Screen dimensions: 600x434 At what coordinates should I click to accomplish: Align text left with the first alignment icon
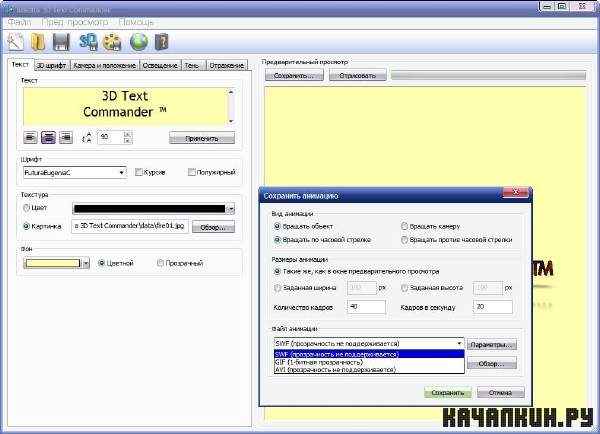[30, 137]
